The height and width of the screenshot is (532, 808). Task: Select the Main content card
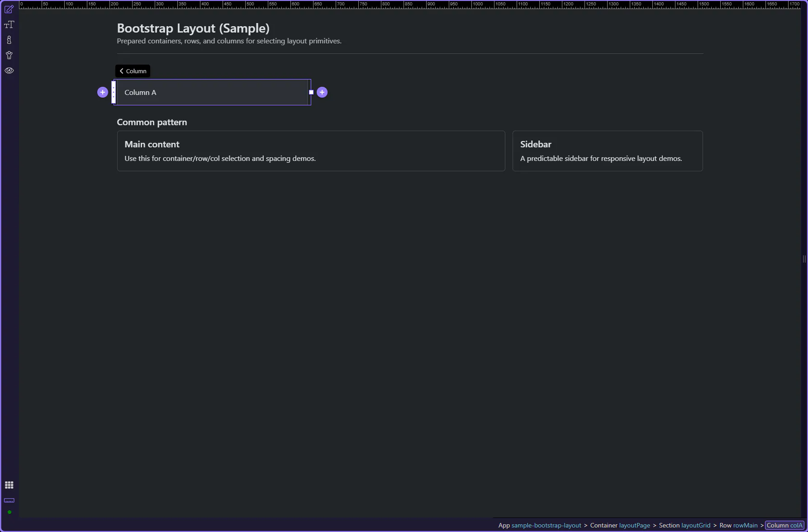pos(311,151)
